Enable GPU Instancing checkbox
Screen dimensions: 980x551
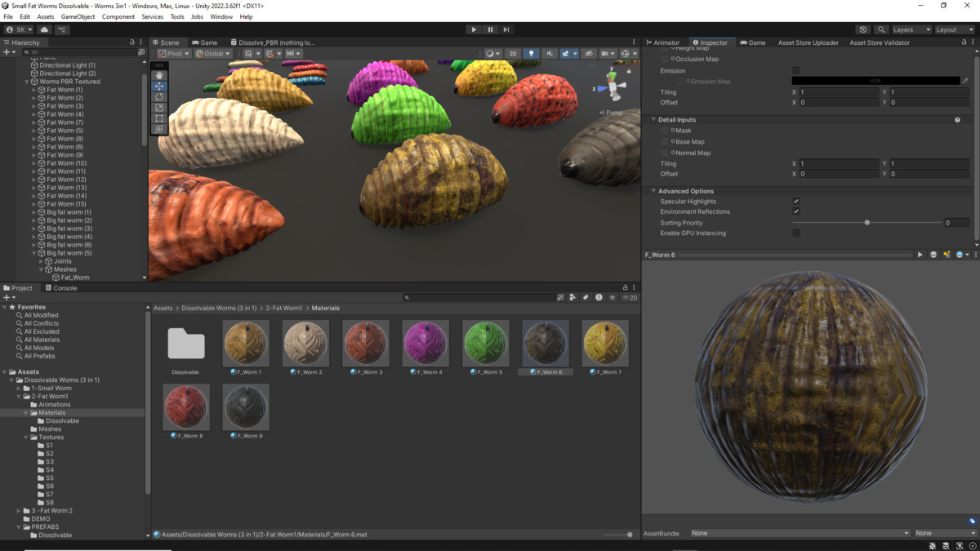tap(796, 233)
